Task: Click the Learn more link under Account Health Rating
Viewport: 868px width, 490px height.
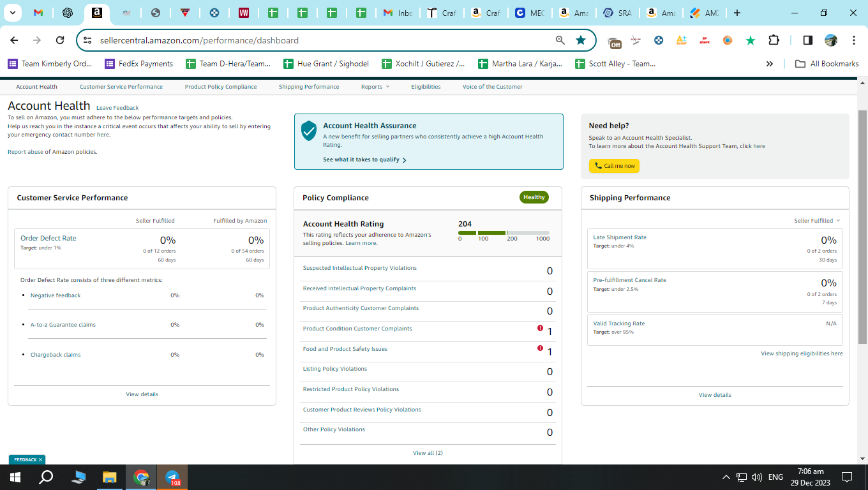Action: pyautogui.click(x=361, y=243)
